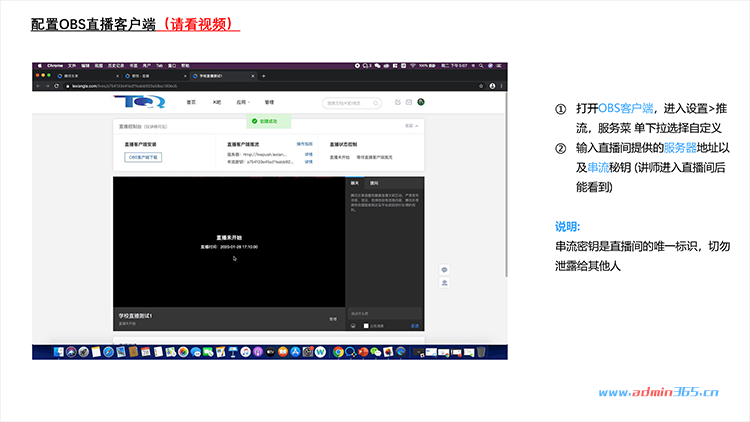The width and height of the screenshot is (750, 422).
Task: Open Google Chrome from the Dock
Action: [x=338, y=352]
